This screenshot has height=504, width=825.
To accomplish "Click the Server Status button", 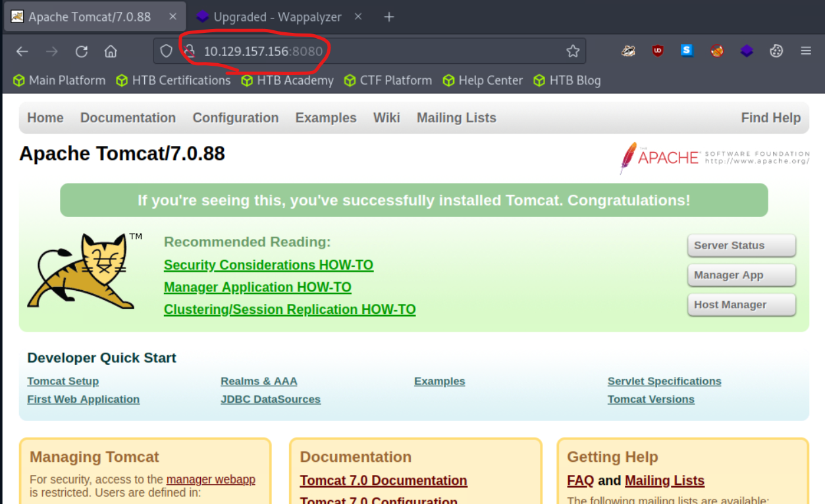I will pos(741,245).
